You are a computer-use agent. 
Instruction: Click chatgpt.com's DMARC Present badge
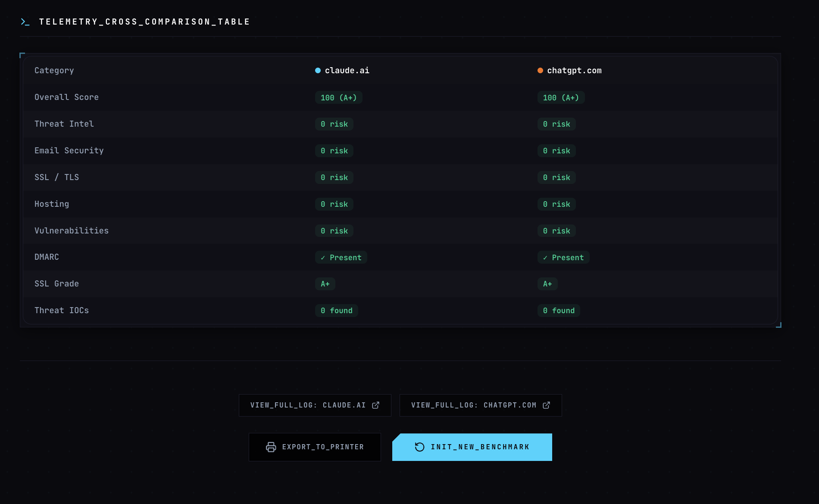click(x=563, y=258)
